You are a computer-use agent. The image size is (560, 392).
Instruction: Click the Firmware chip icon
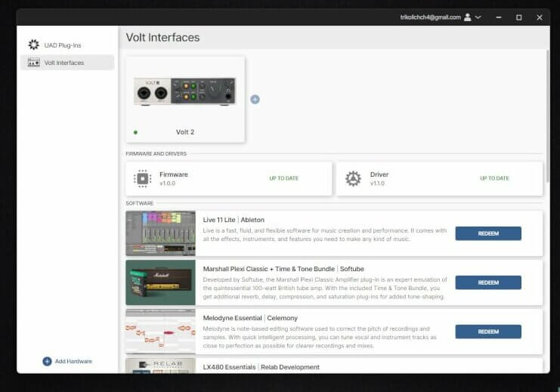(x=142, y=178)
